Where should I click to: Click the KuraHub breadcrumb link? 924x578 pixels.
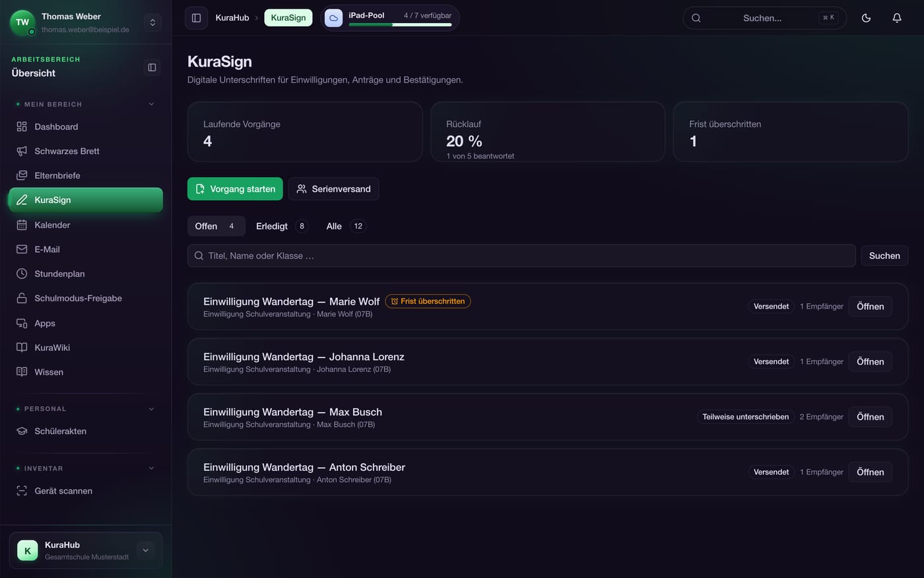point(232,18)
